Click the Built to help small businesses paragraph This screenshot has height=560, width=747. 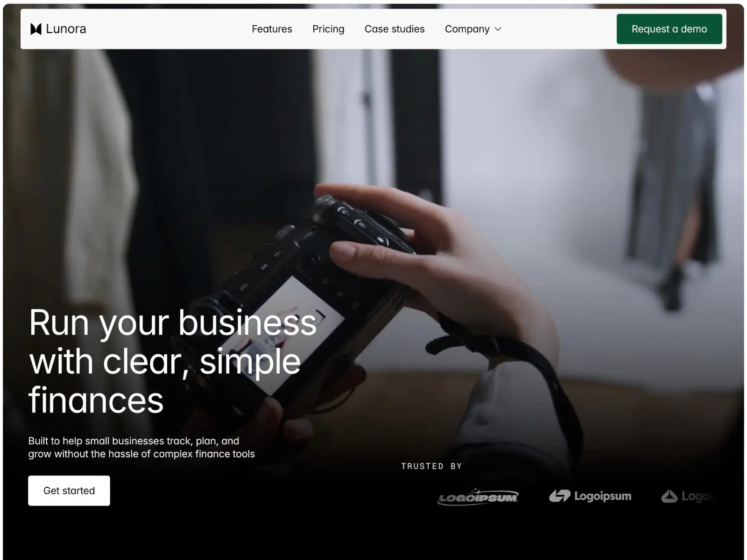point(141,447)
